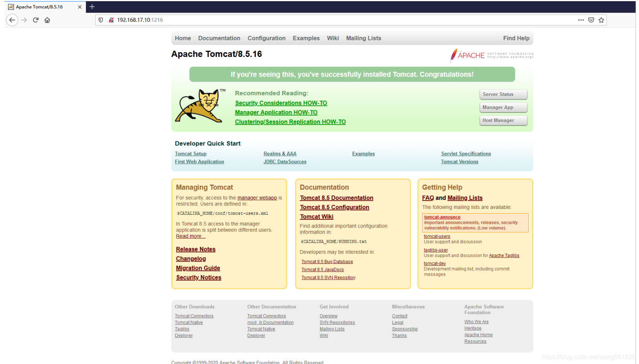Open Manager Application HOW-TO link
This screenshot has width=639, height=364.
tap(276, 112)
